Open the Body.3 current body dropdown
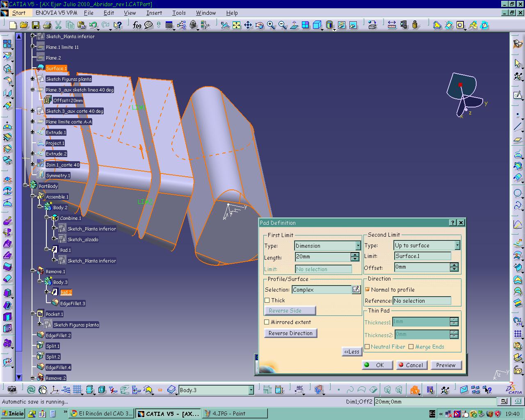The width and height of the screenshot is (525, 420). [x=251, y=390]
